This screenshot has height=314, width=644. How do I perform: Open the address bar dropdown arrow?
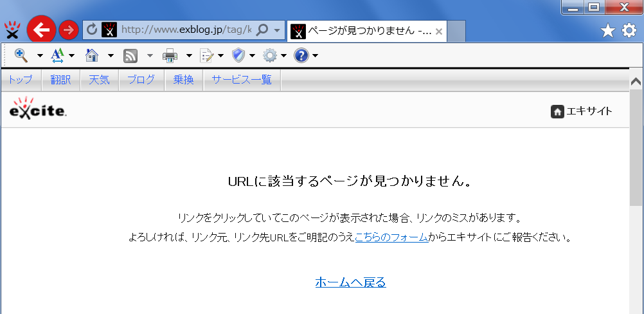[277, 30]
